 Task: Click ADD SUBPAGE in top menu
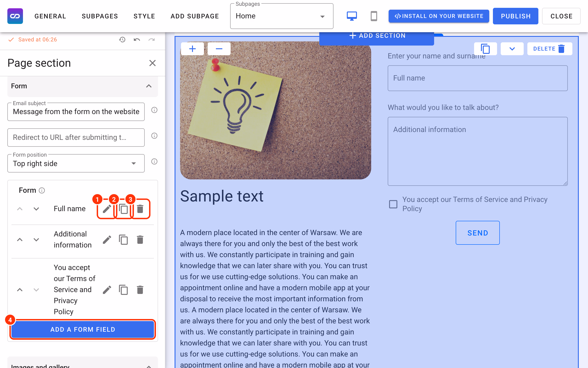coord(195,16)
